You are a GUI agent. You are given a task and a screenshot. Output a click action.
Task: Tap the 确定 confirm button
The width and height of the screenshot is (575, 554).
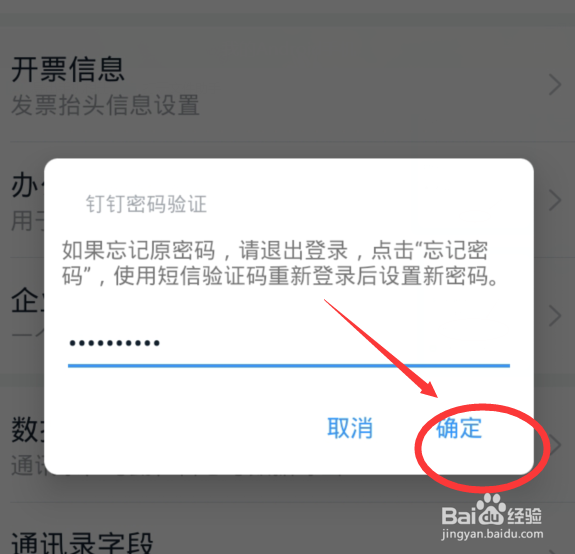459,428
